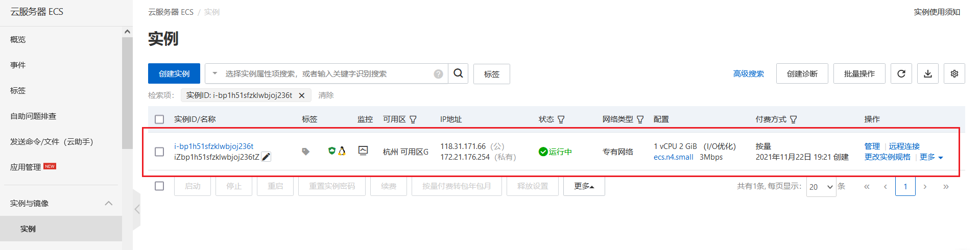This screenshot has width=980, height=250.
Task: Toggle the bottom batch-select checkbox
Action: (x=159, y=186)
